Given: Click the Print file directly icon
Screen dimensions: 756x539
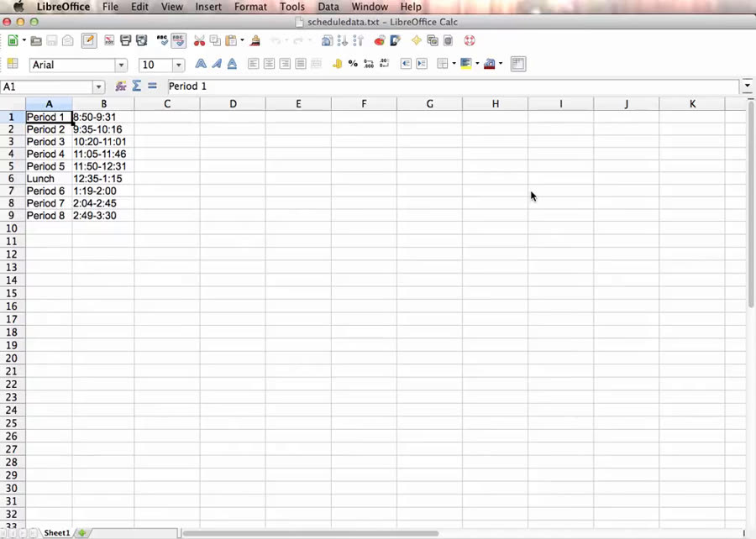Looking at the screenshot, I should [x=126, y=40].
